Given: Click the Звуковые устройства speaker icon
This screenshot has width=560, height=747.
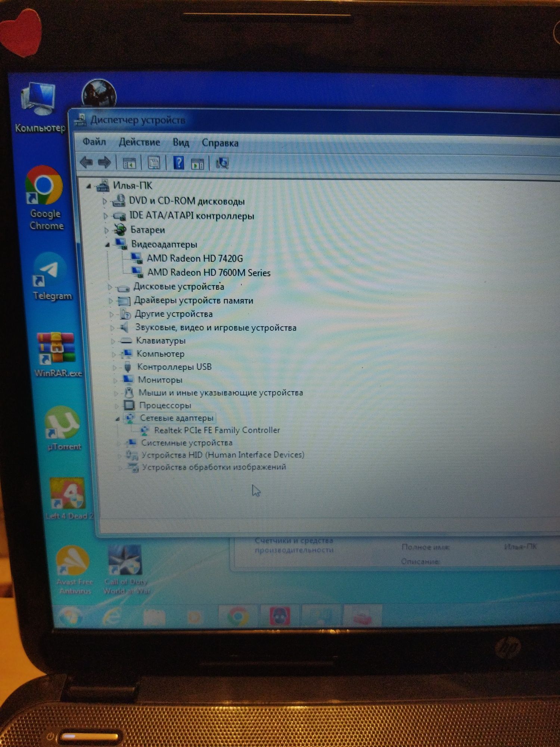Looking at the screenshot, I should click(x=125, y=327).
